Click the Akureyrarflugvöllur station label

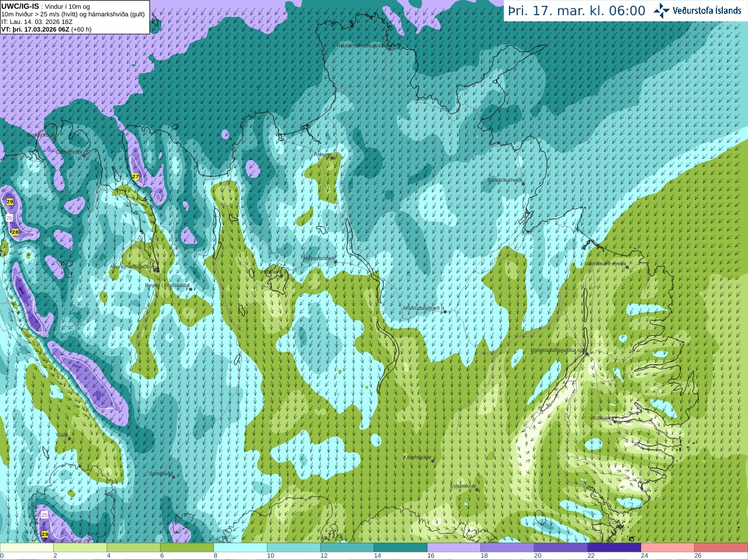(x=132, y=266)
